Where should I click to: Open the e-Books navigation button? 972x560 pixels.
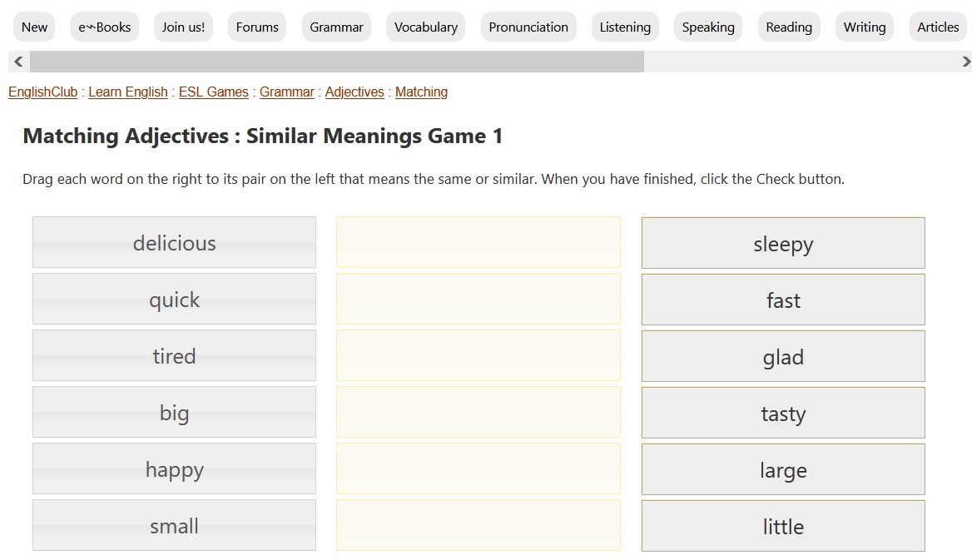coord(105,27)
